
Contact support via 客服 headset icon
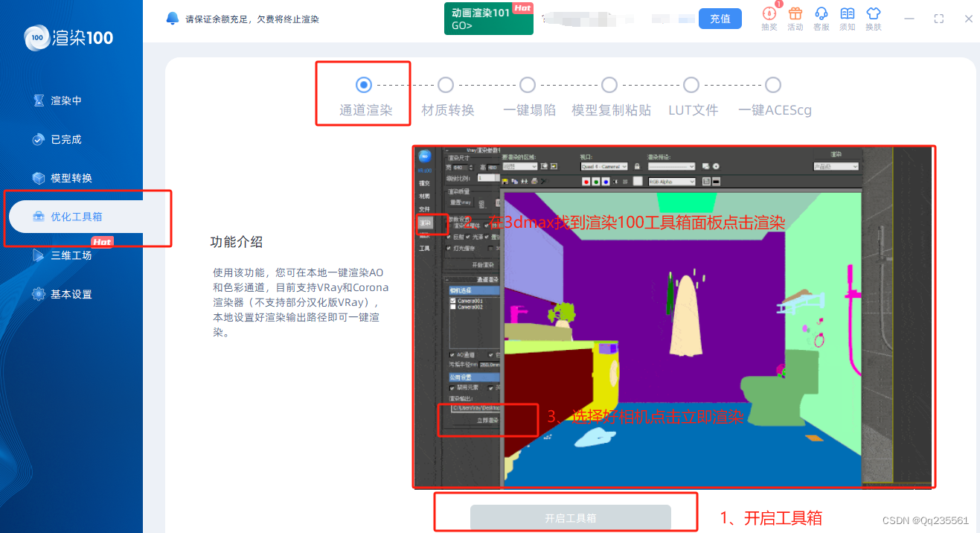pyautogui.click(x=822, y=18)
